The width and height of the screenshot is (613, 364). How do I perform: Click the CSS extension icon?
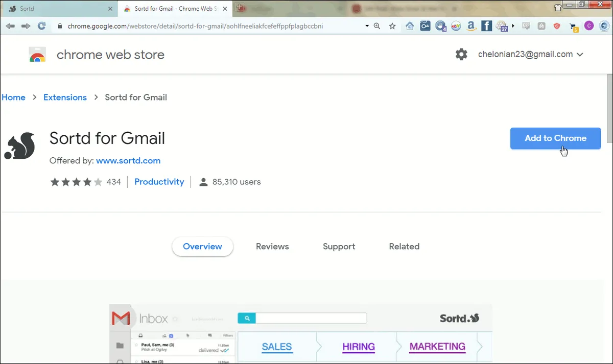pos(526,26)
